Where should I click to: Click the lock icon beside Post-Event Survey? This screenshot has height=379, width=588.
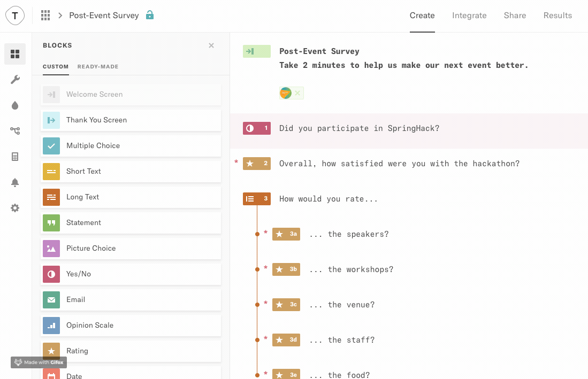click(x=150, y=15)
